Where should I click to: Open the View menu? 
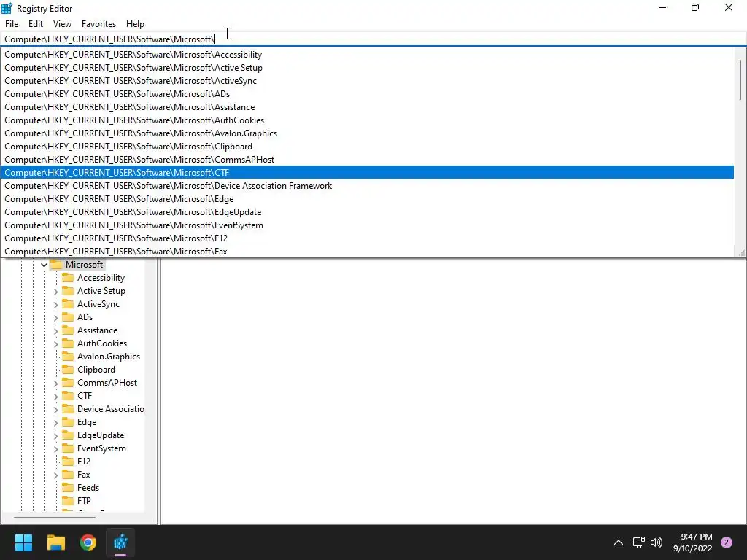pos(62,24)
